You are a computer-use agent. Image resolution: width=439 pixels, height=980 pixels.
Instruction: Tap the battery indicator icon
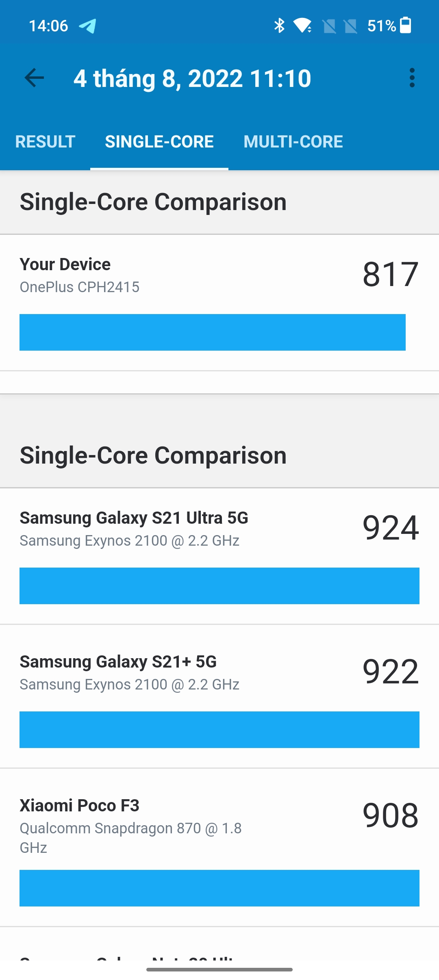406,25
